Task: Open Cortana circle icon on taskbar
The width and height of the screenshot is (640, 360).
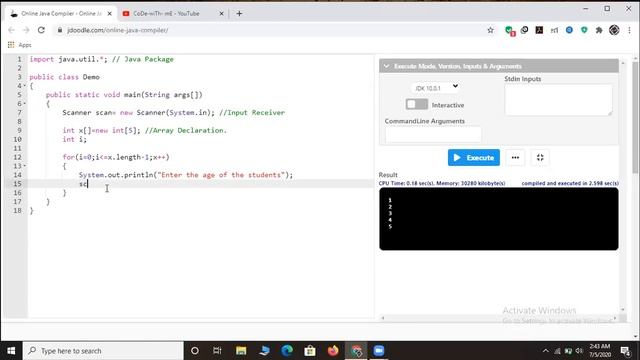Action: pyautogui.click(x=195, y=351)
